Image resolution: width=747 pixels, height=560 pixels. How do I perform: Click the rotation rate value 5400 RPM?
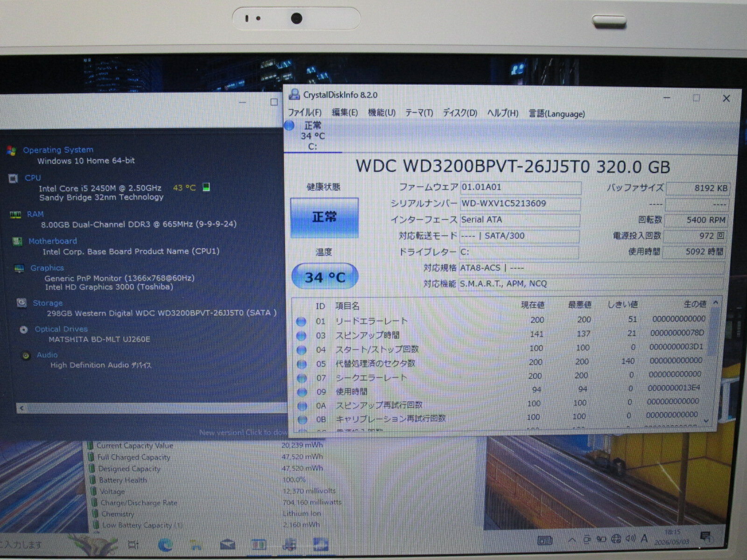point(696,220)
